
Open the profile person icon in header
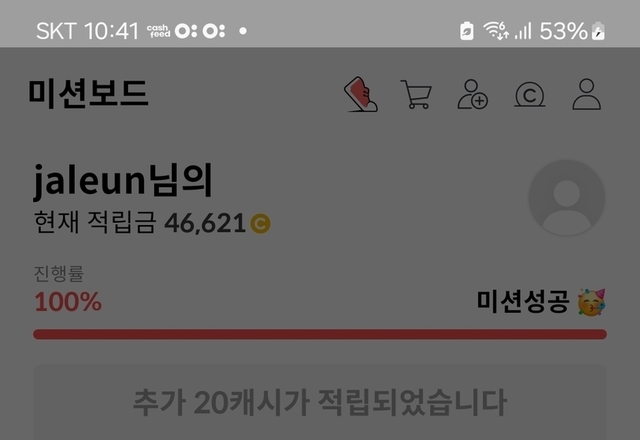click(587, 94)
